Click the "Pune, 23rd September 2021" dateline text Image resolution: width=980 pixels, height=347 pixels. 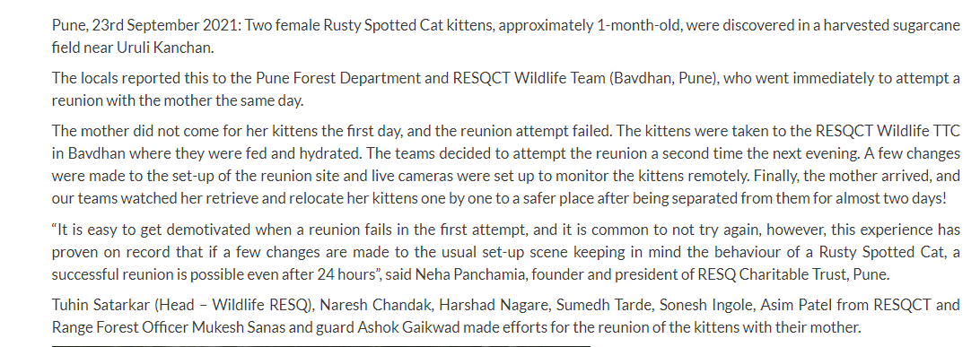point(145,26)
